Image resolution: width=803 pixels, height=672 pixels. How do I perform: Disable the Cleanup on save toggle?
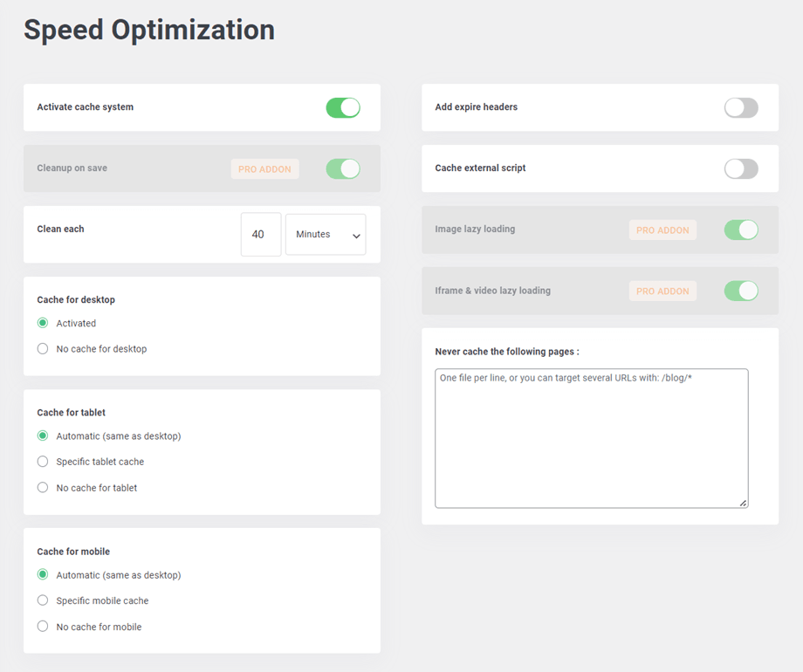coord(343,168)
